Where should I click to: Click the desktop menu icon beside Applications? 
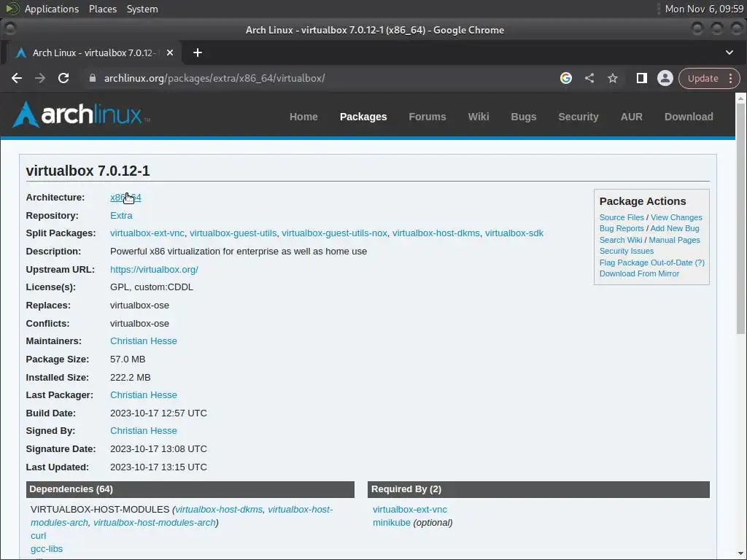[12, 9]
